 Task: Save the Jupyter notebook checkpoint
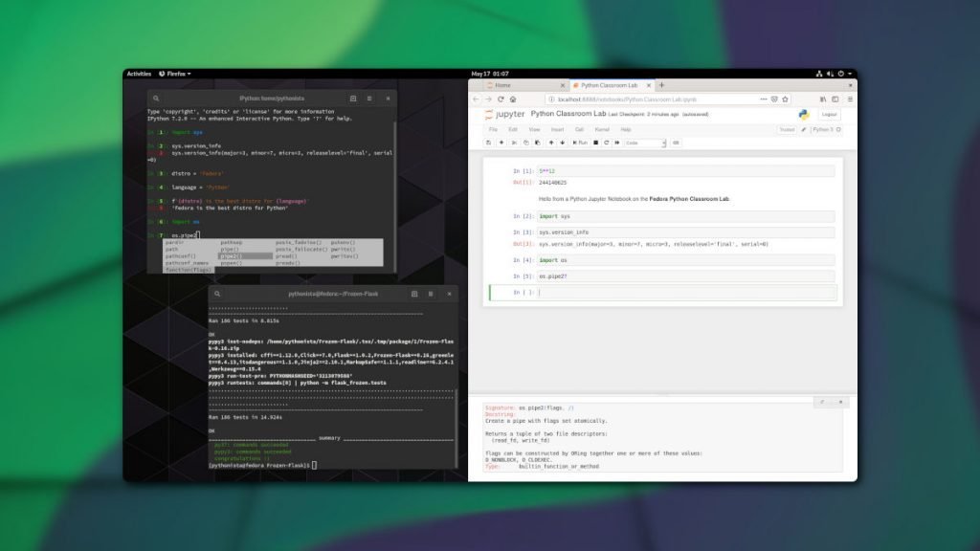coord(488,143)
